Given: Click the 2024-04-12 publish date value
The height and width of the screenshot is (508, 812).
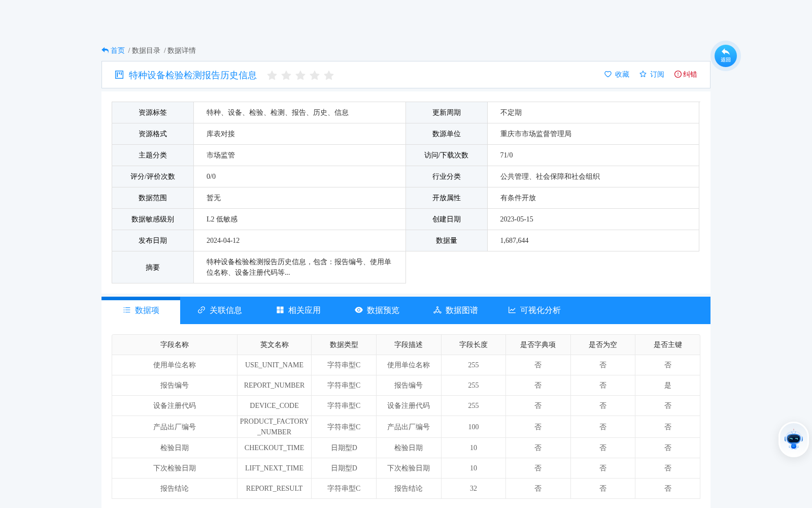Looking at the screenshot, I should click(223, 241).
